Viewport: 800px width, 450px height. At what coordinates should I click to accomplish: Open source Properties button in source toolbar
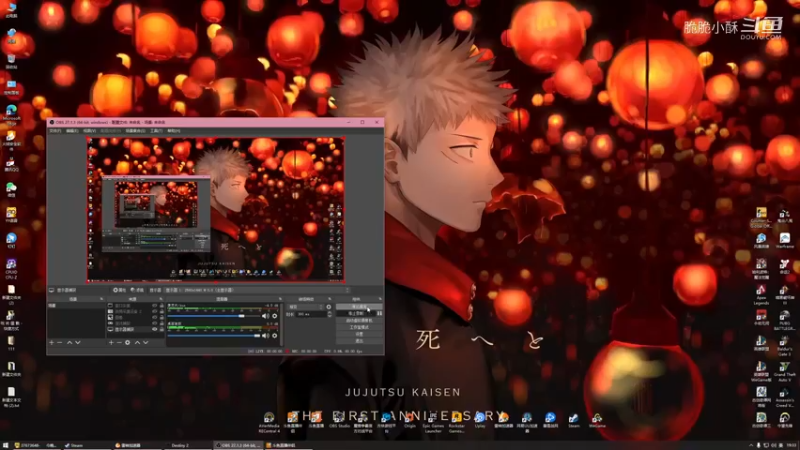pyautogui.click(x=120, y=290)
